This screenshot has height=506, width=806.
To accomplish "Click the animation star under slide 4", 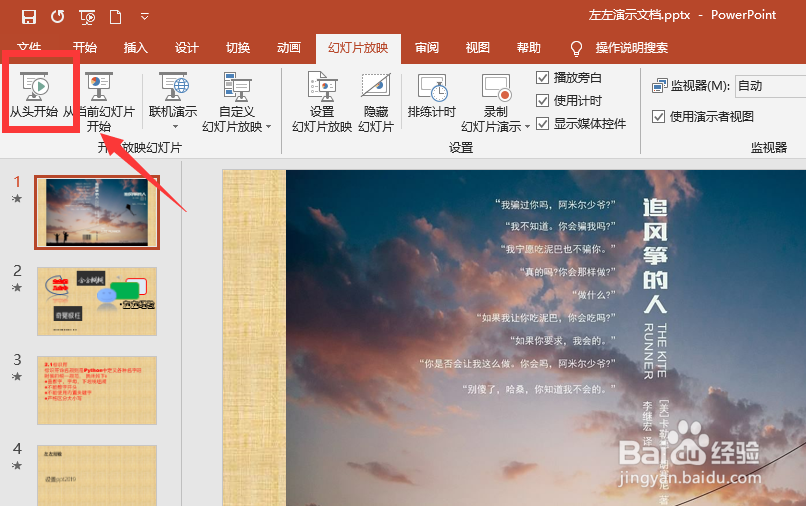I will pyautogui.click(x=17, y=465).
